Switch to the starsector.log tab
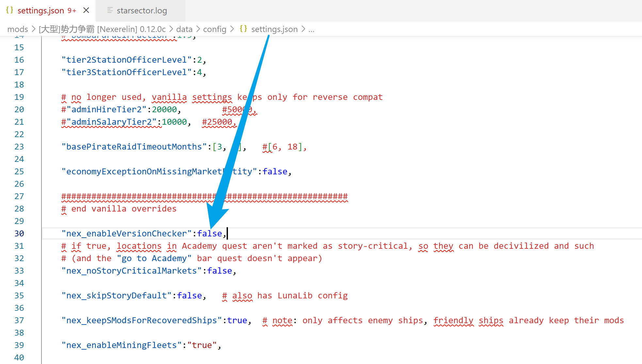 coord(141,11)
